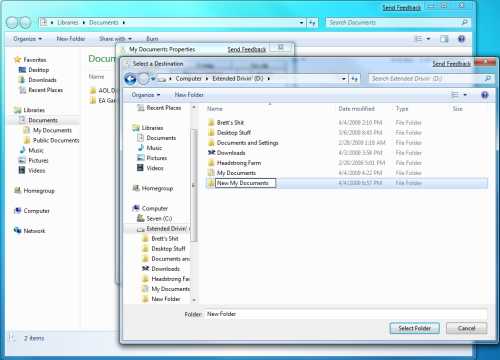Viewport: 500px width, 360px height.
Task: Select Music library in dialog navigation pane
Action: 154,148
